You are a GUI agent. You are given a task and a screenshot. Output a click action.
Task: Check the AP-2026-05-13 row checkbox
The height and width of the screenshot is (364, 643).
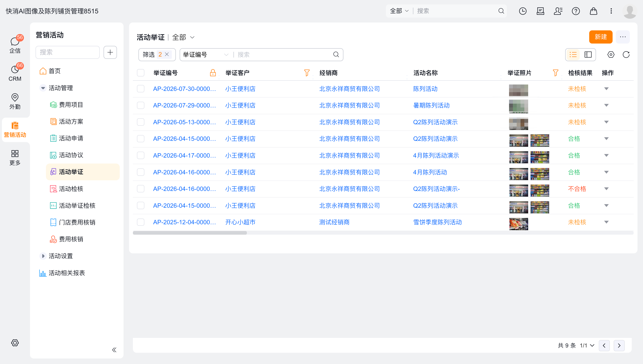[x=141, y=122]
